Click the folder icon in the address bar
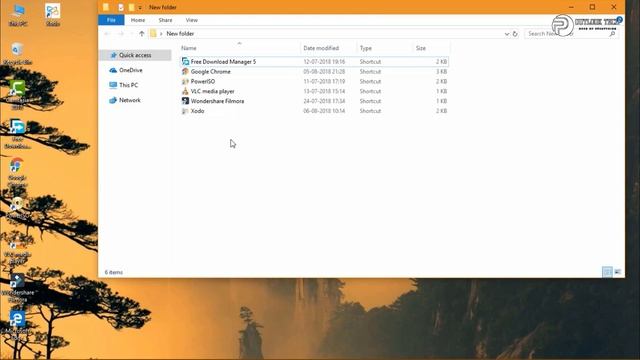640x360 pixels. (x=153, y=33)
